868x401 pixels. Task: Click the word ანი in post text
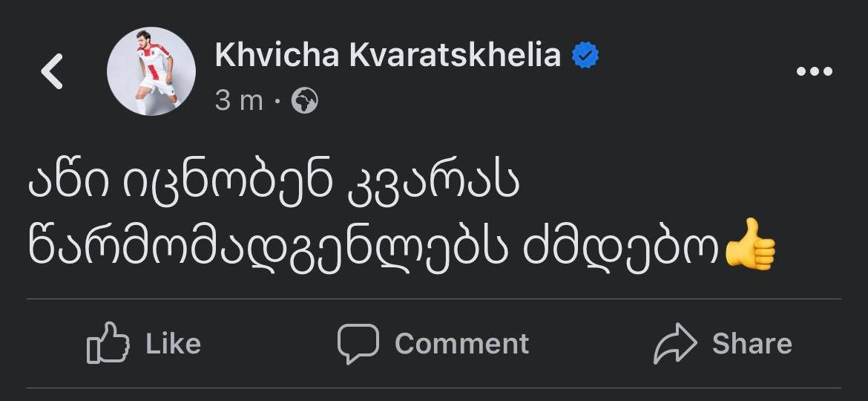(63, 183)
